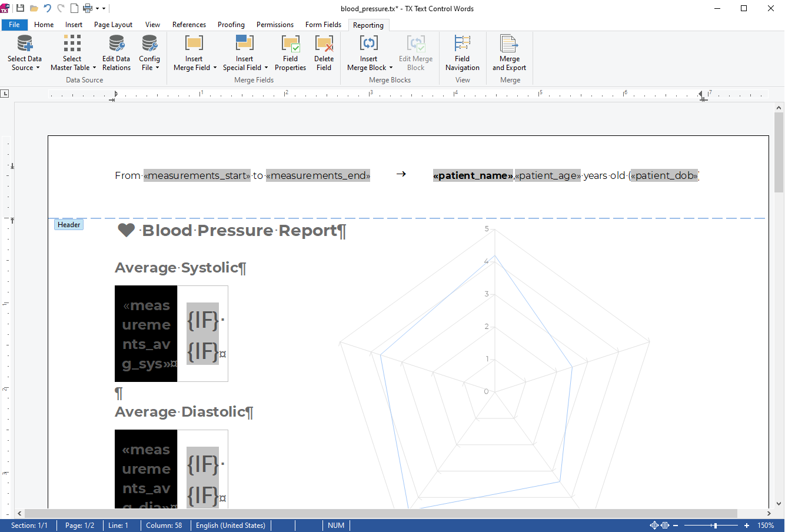Adjust the zoom slider handle
The height and width of the screenshot is (532, 785).
click(715, 526)
